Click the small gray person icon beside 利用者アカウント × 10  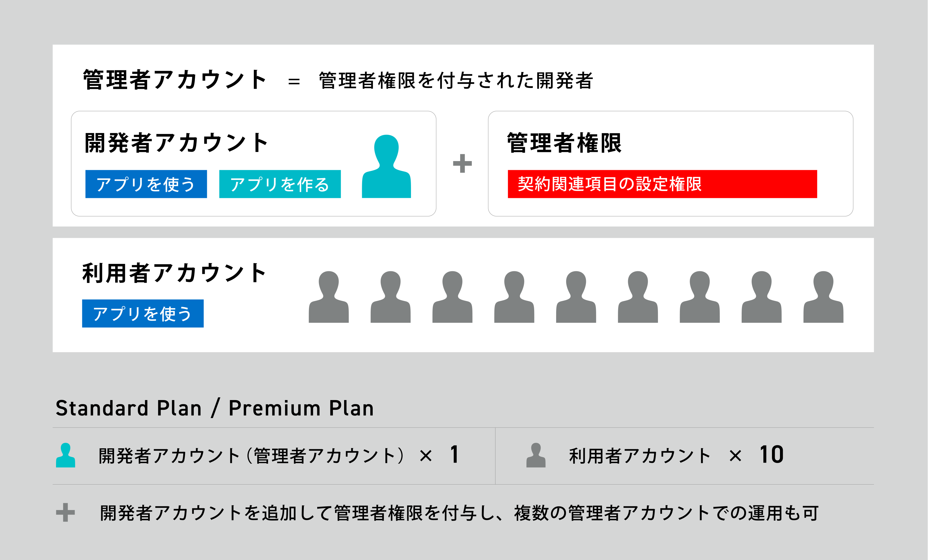pyautogui.click(x=536, y=455)
